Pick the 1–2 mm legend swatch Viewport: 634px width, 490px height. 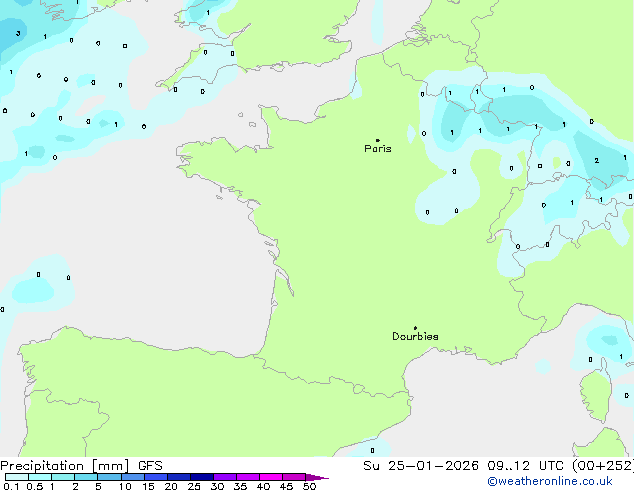pos(63,477)
